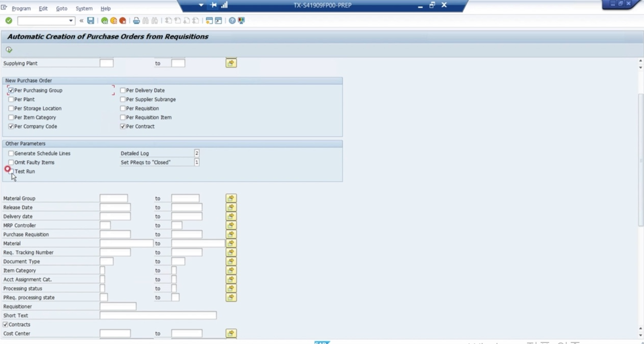
Task: Click the green Back icon
Action: tap(105, 20)
